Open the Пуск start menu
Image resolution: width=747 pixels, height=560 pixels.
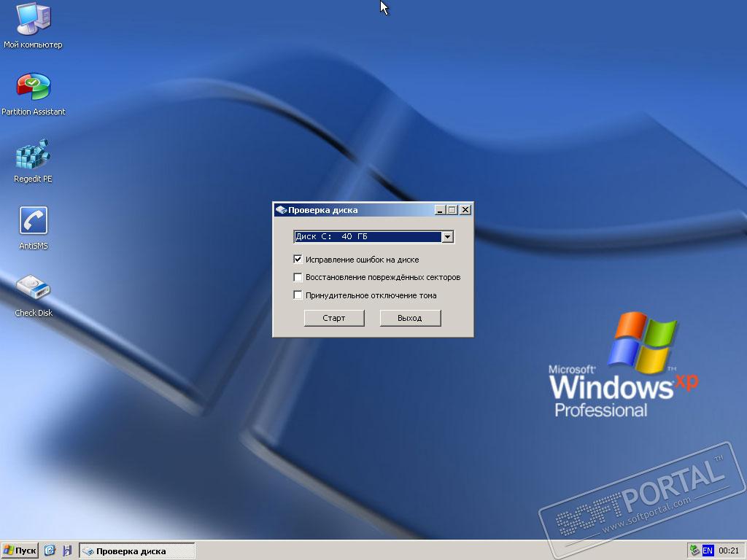coord(20,551)
